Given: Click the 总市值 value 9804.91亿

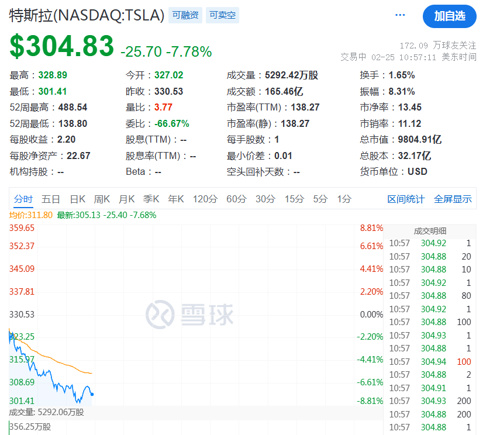Looking at the screenshot, I should click(x=420, y=139).
